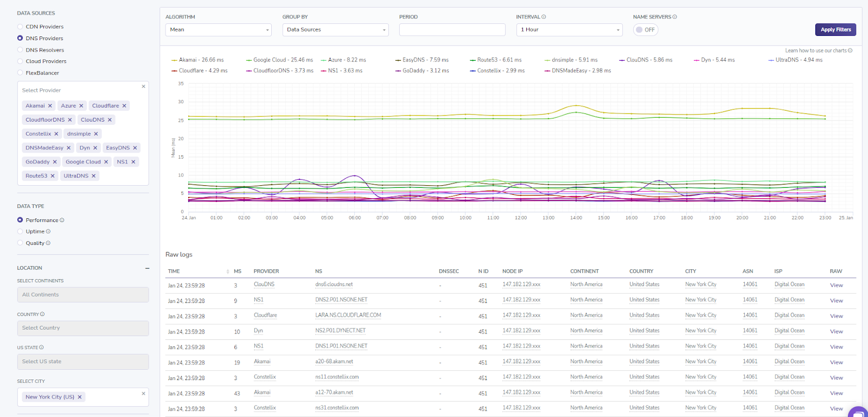Show Uptime data type info icon
The image size is (868, 417).
(x=48, y=231)
